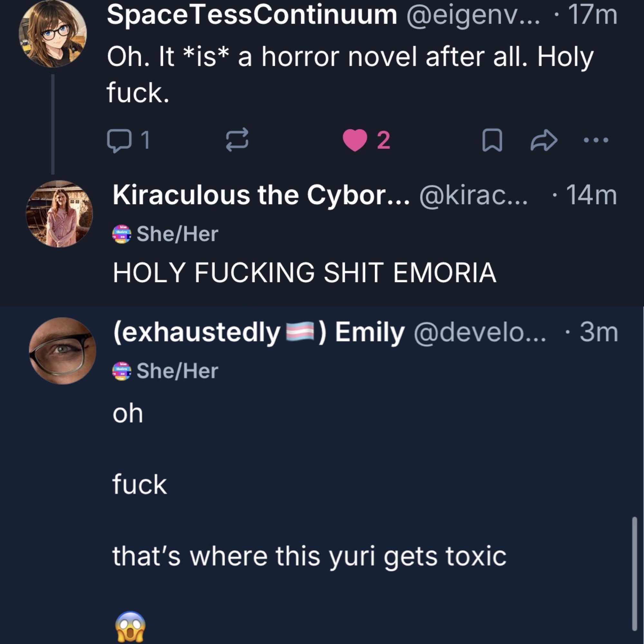This screenshot has width=644, height=644.
Task: Click the share arrow icon
Action: click(x=544, y=140)
